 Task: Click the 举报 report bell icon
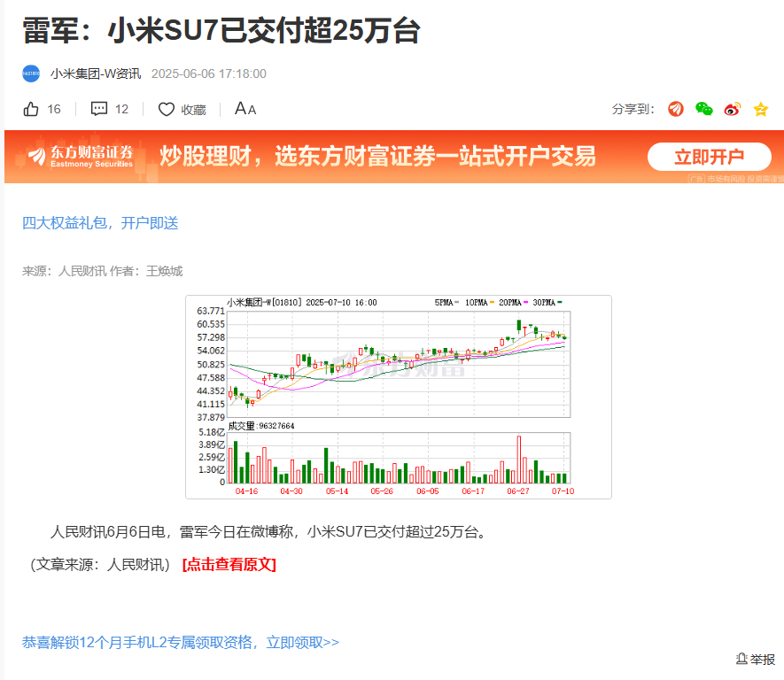coord(741,659)
